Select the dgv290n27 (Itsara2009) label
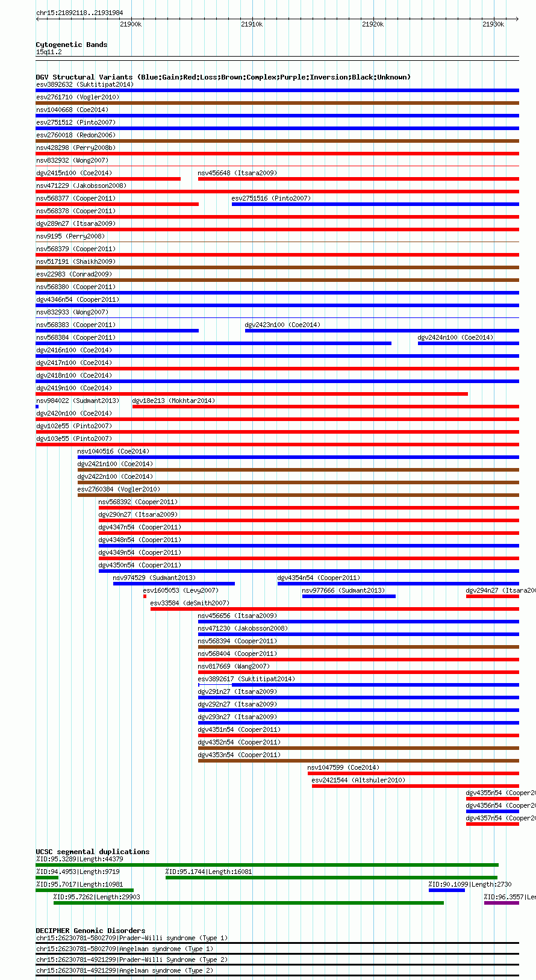The image size is (536, 980). [138, 514]
